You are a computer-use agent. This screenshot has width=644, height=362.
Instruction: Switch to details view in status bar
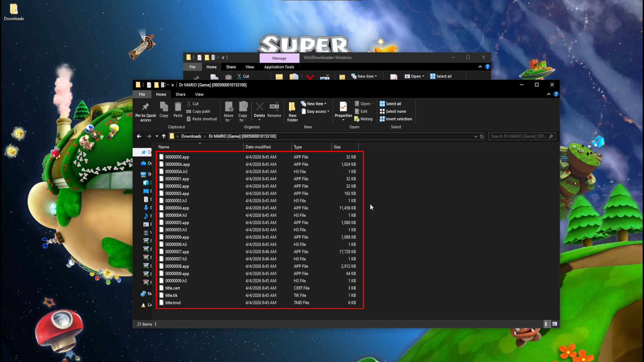(x=546, y=324)
